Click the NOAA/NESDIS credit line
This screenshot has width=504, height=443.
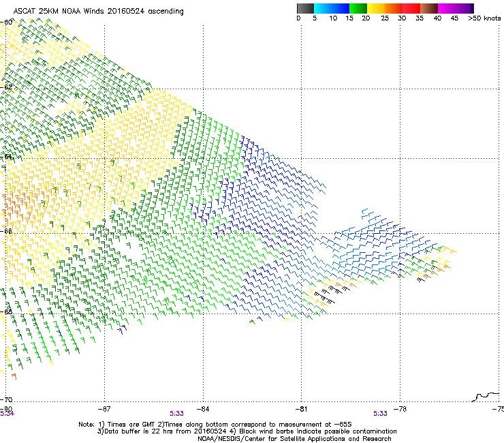294,439
